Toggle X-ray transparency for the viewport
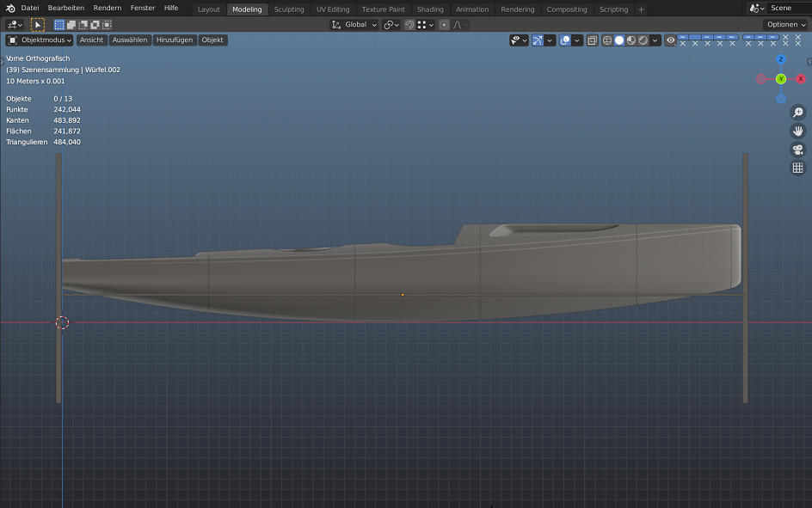Viewport: 812px width, 508px height. tap(592, 40)
